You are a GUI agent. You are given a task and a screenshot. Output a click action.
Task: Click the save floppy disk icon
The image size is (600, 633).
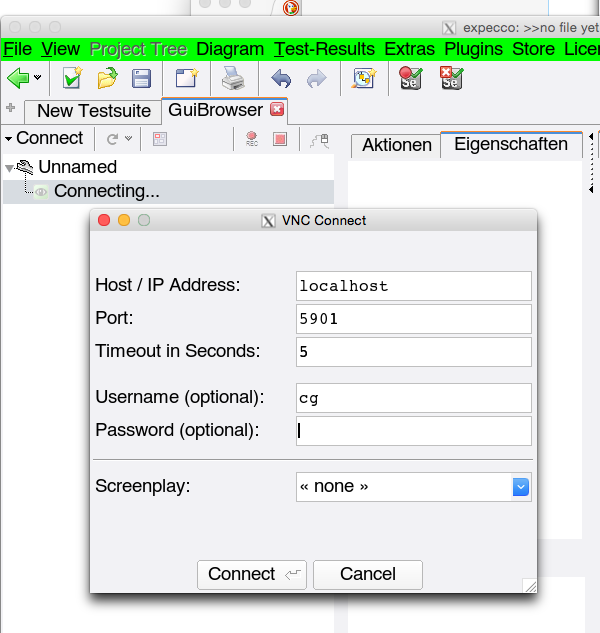point(142,78)
